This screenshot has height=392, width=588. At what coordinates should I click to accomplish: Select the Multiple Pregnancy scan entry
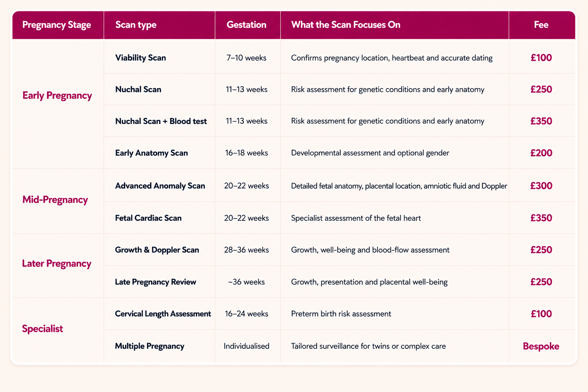[150, 346]
